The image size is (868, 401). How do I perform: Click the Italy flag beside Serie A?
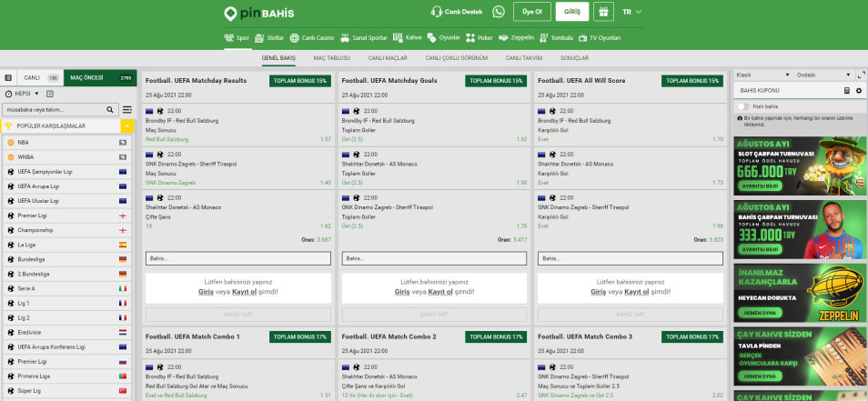[x=123, y=289]
